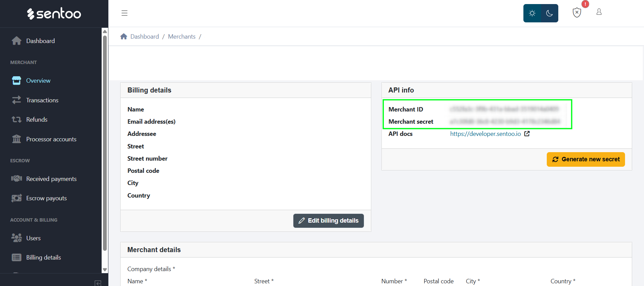
Task: Open Merchants breadcrumb link
Action: pyautogui.click(x=182, y=37)
